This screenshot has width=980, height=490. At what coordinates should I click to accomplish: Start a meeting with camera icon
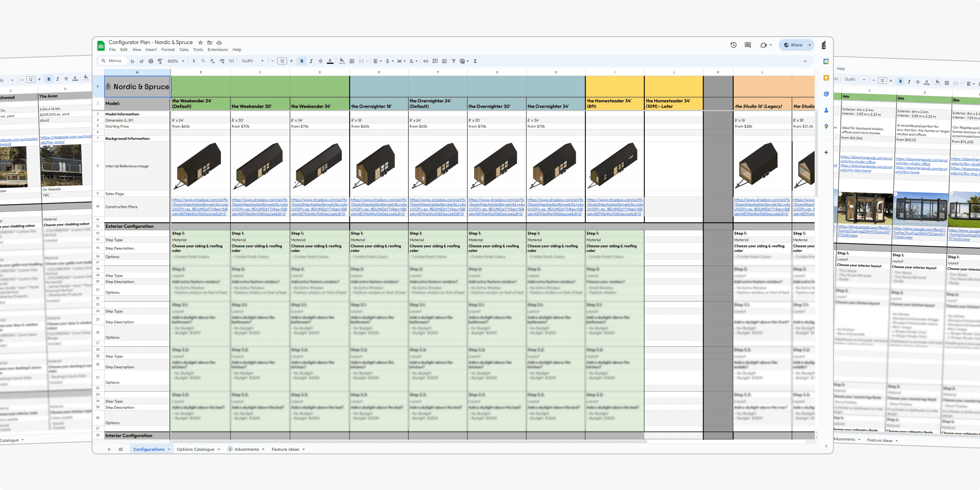tap(764, 45)
